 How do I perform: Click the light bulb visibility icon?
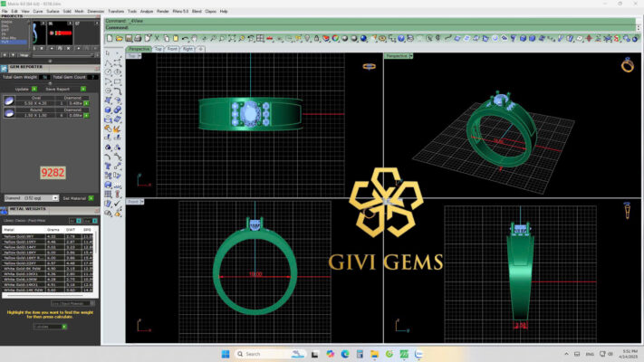308,38
